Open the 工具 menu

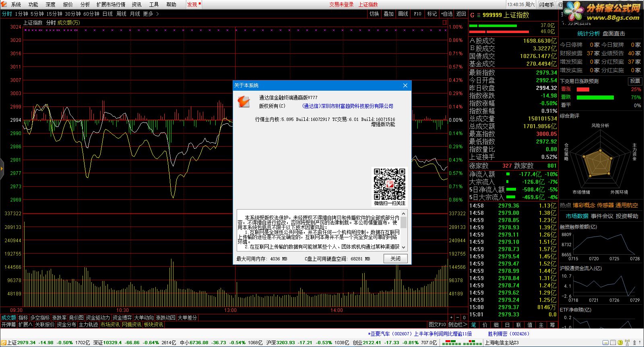pyautogui.click(x=154, y=4)
